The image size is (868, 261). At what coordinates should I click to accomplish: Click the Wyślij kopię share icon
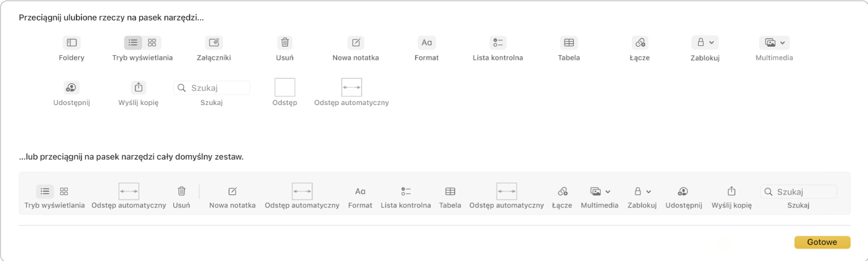pyautogui.click(x=139, y=88)
